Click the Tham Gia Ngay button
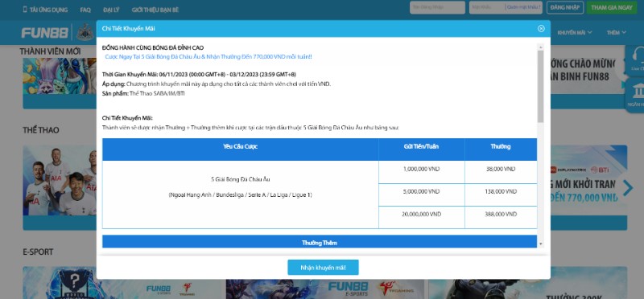 click(612, 7)
